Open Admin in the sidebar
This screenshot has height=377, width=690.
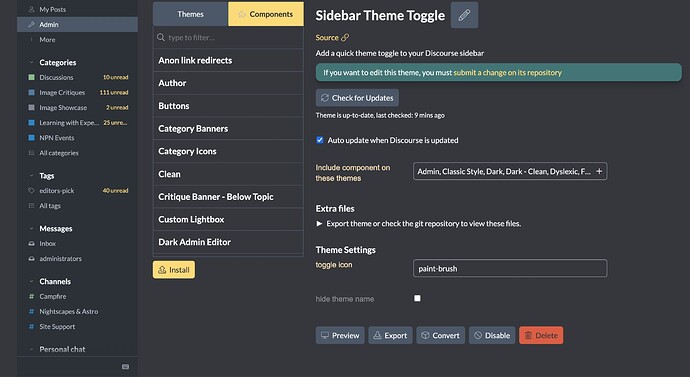click(77, 25)
